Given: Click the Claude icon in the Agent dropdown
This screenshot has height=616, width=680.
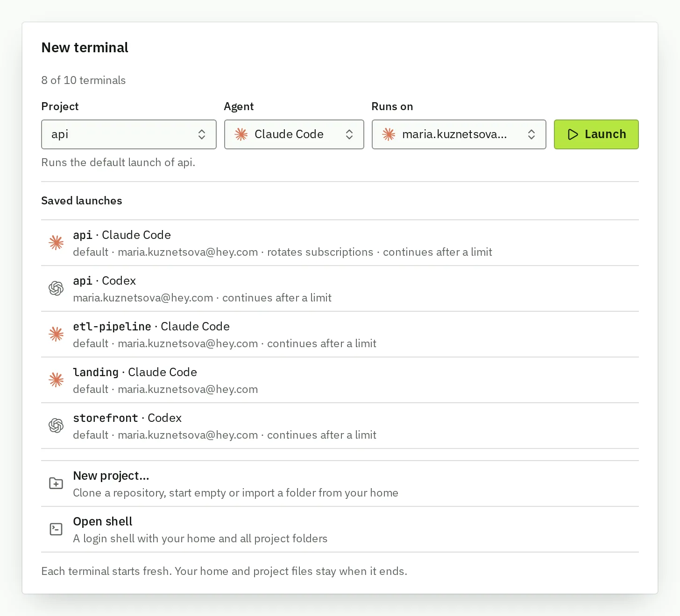Looking at the screenshot, I should 241,134.
